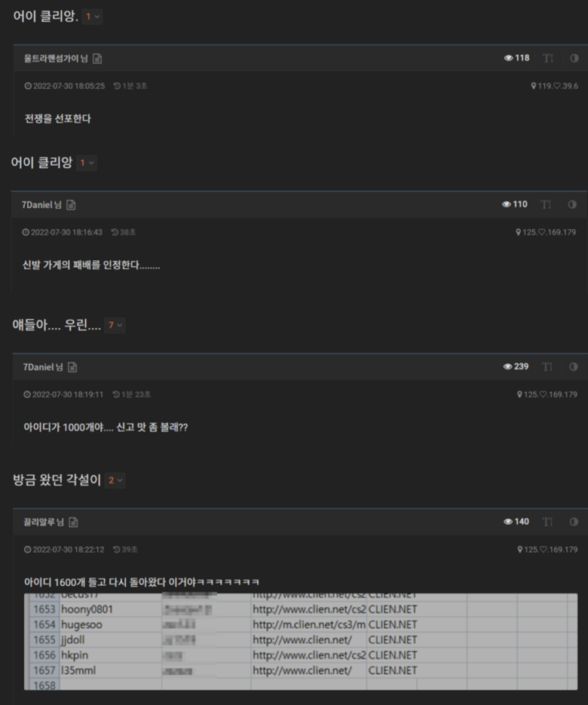This screenshot has height=705, width=588.
Task: Open memo icon next to 울트라핸섬가이 님
Action: click(x=97, y=59)
